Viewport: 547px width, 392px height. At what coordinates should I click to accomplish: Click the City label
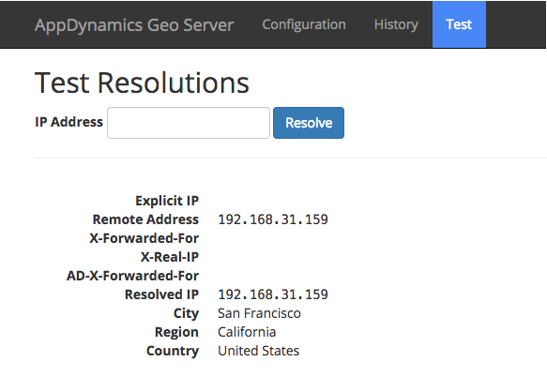click(187, 313)
